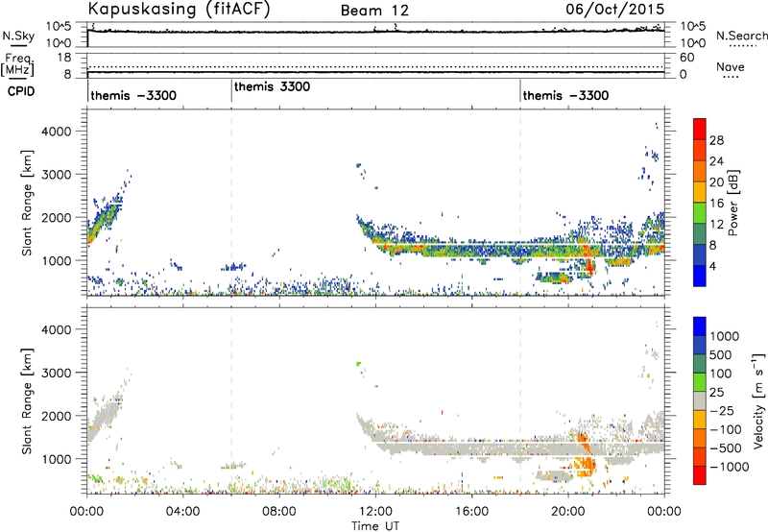Click the 2000 tick label in the velocity panel
Viewport: 768px width, 532px height.
click(57, 416)
